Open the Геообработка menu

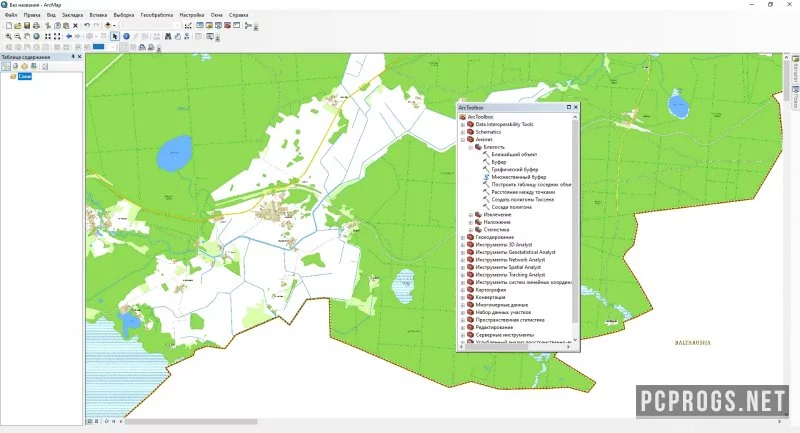157,15
